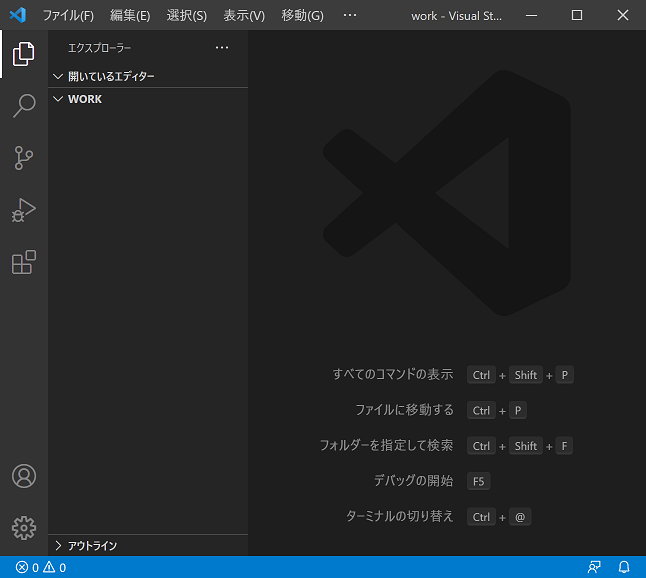Image resolution: width=646 pixels, height=578 pixels.
Task: Maximize the VS Code window
Action: pyautogui.click(x=577, y=15)
